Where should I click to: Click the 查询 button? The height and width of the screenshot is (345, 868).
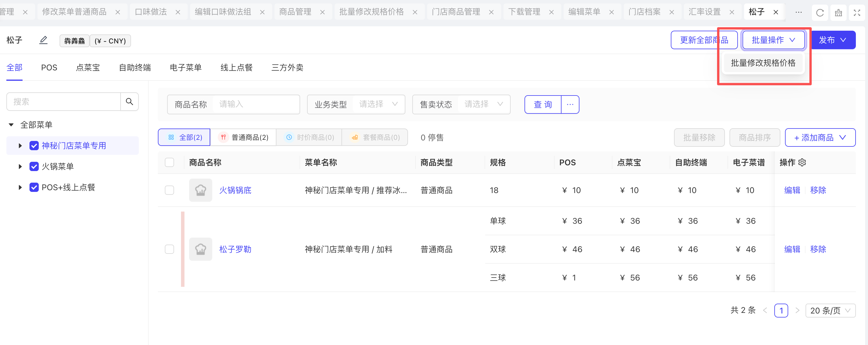pos(542,104)
